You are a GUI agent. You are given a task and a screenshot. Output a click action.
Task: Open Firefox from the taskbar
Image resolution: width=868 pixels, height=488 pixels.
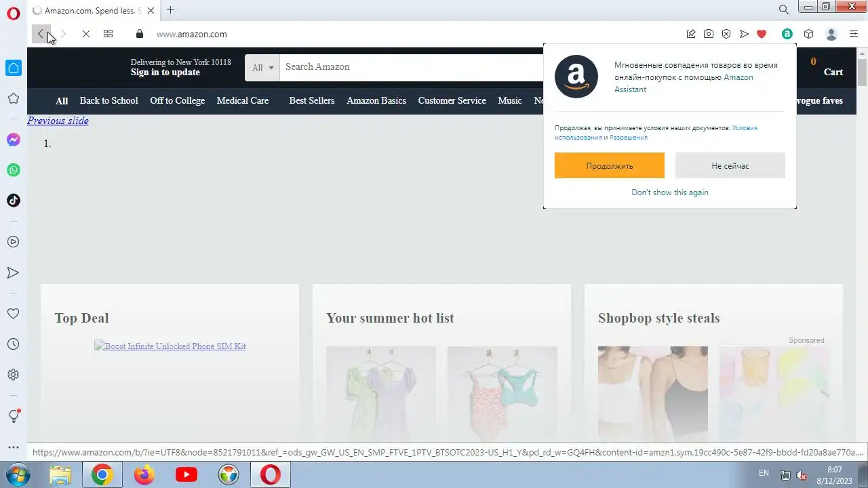pos(144,474)
